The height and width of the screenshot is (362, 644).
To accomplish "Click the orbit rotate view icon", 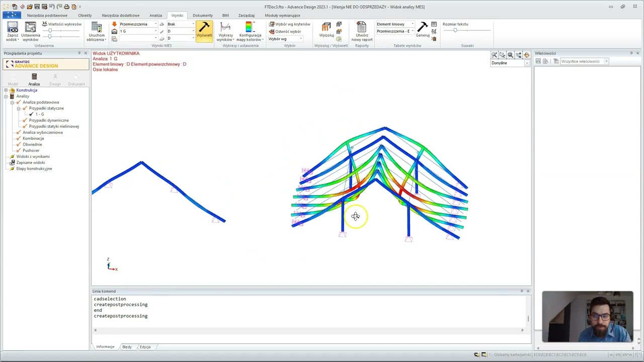I will tap(526, 55).
